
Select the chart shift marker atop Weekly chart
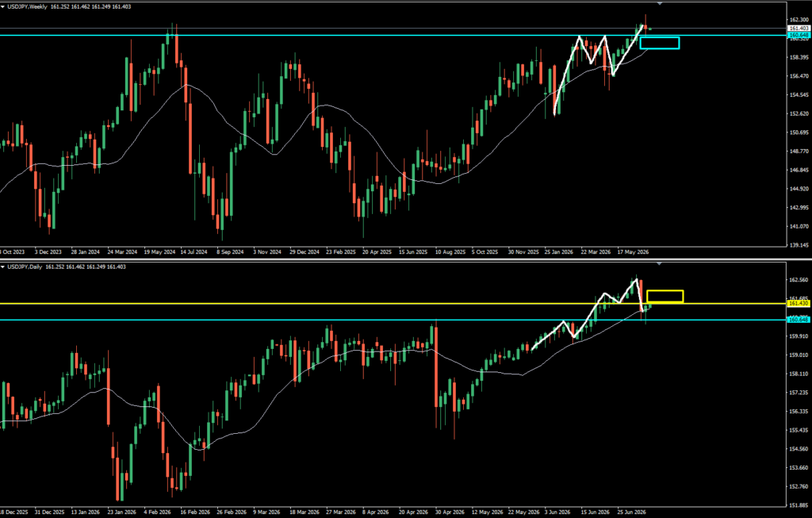[x=660, y=4]
